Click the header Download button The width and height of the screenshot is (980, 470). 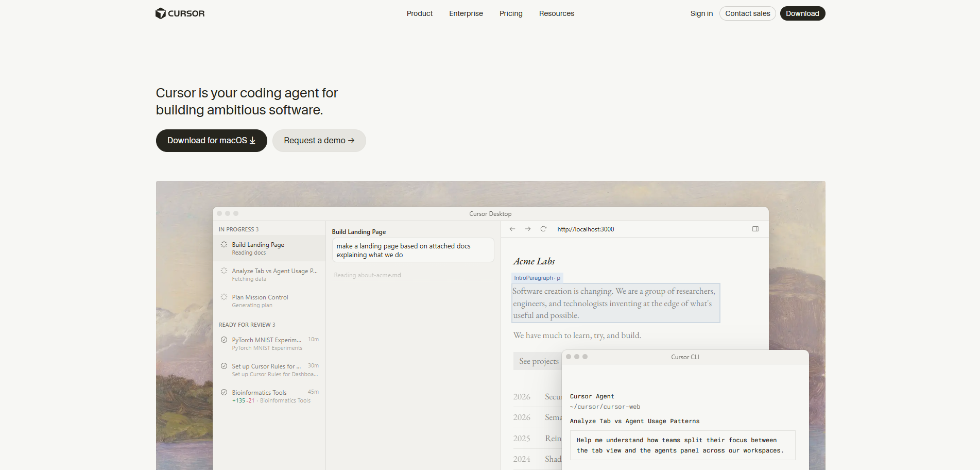coord(802,13)
